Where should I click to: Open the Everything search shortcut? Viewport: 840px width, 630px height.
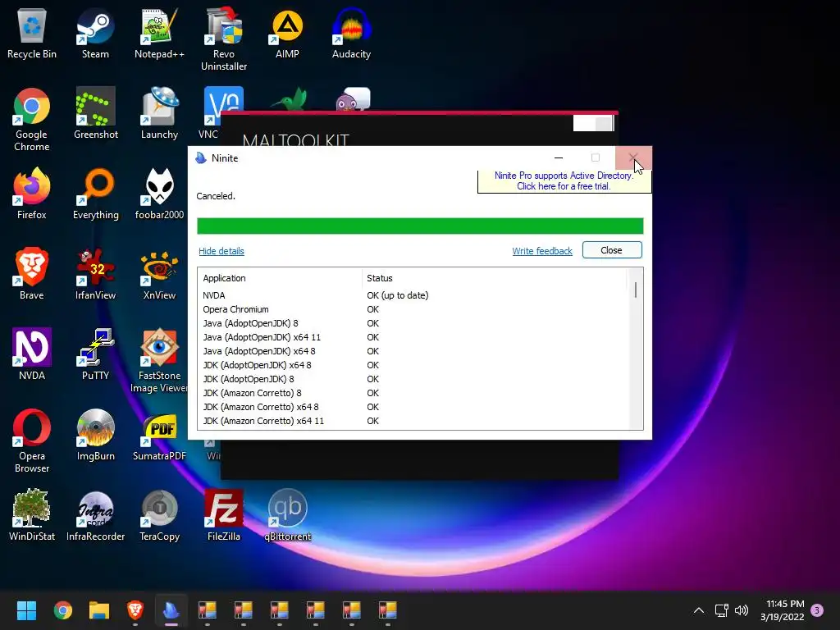(x=95, y=194)
